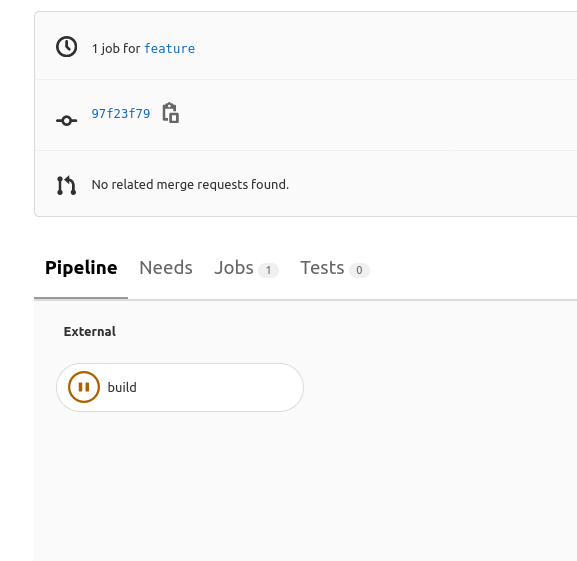Click the Jobs count badge 1

[x=268, y=270]
